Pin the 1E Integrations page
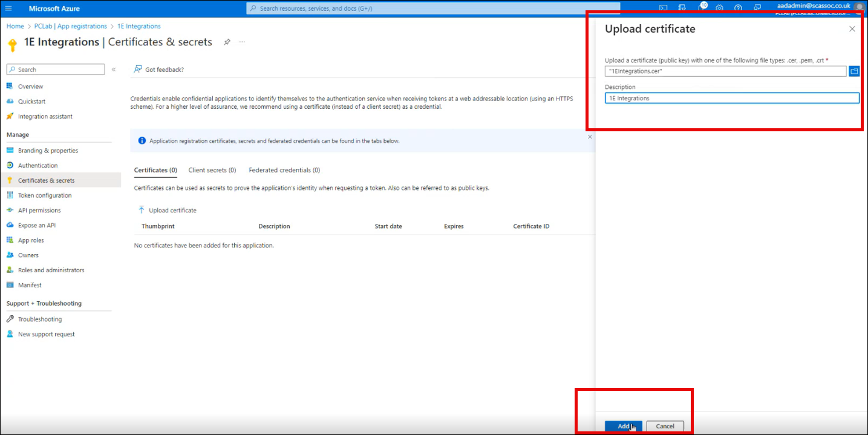Screen dimensions: 868x435 (x=227, y=42)
